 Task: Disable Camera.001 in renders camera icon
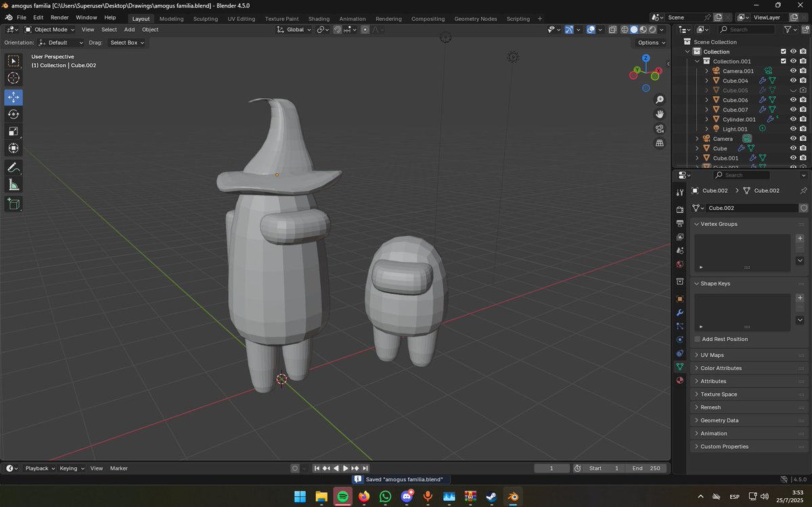[x=803, y=70]
